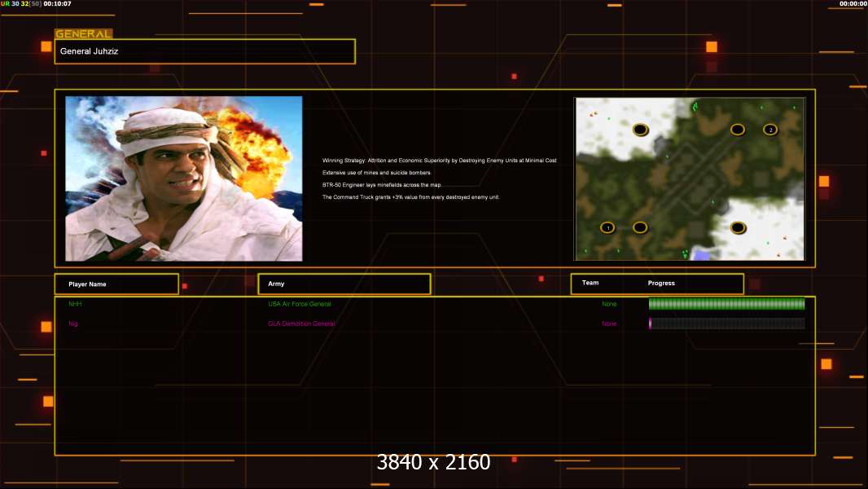The image size is (868, 489).
Task: Select start position marker 2 on minimap
Action: click(770, 130)
